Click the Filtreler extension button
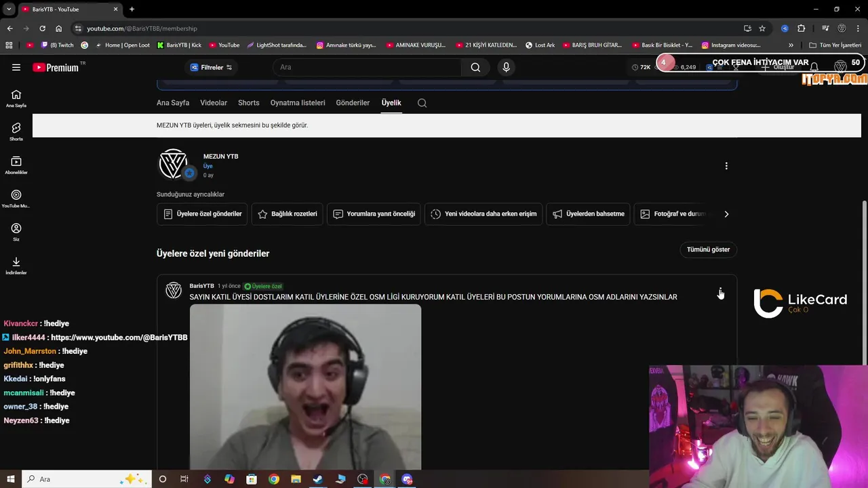Screen dimensions: 868x488 coord(211,67)
